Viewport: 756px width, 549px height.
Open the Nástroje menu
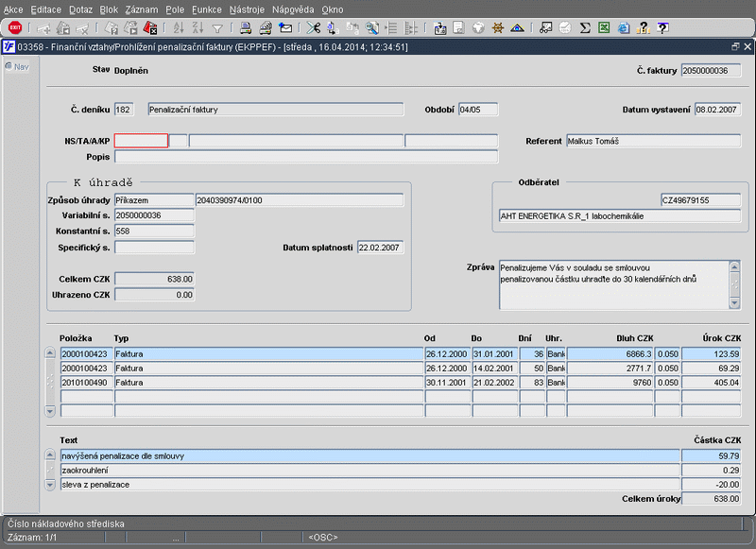click(x=247, y=9)
